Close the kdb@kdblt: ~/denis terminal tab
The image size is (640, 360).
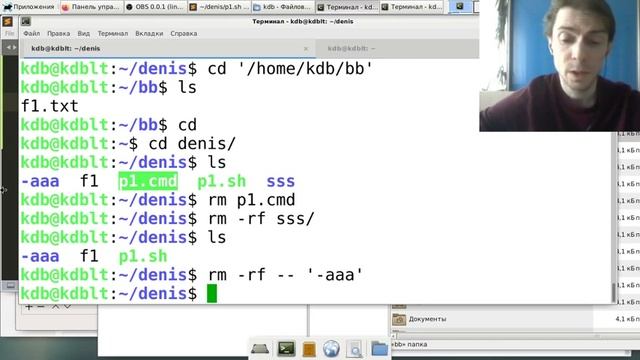(306, 49)
